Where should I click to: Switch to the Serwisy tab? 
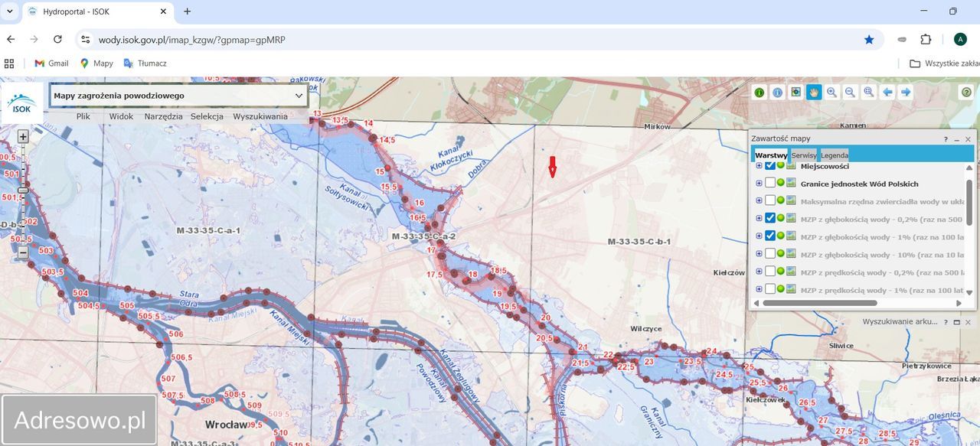coord(804,155)
